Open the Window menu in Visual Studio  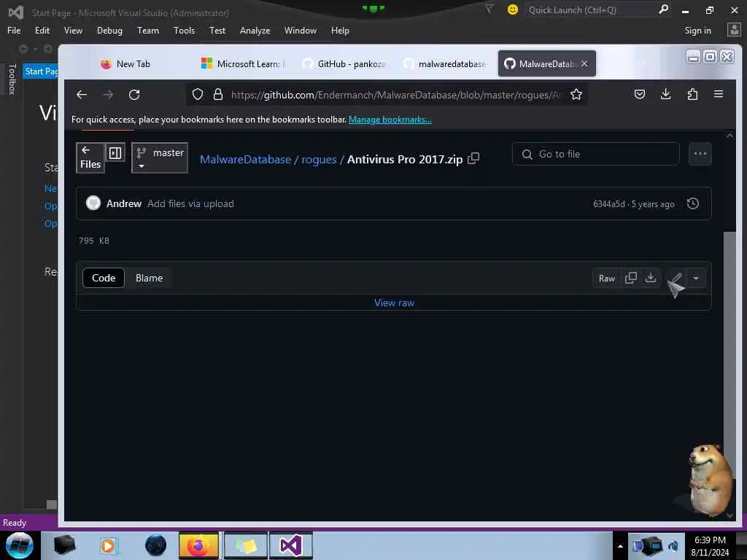[x=300, y=31]
